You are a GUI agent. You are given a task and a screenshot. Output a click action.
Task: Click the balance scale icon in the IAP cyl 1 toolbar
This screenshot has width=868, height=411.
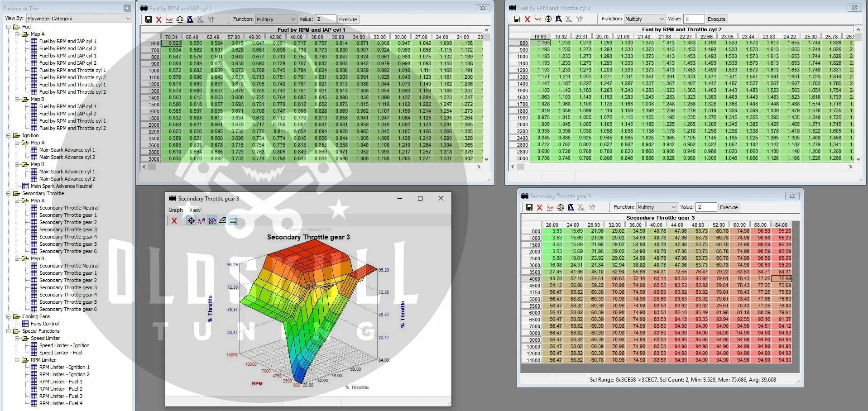pos(180,19)
